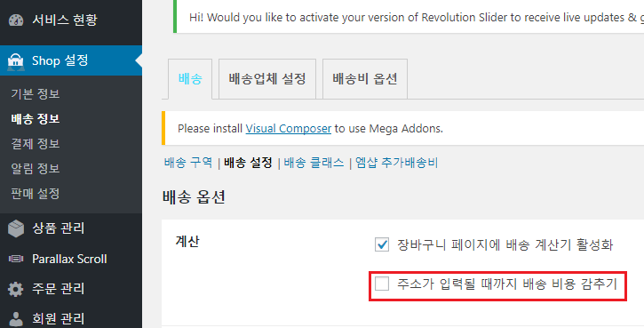Image resolution: width=644 pixels, height=328 pixels.
Task: Open the Visual Composer link
Action: (x=289, y=129)
